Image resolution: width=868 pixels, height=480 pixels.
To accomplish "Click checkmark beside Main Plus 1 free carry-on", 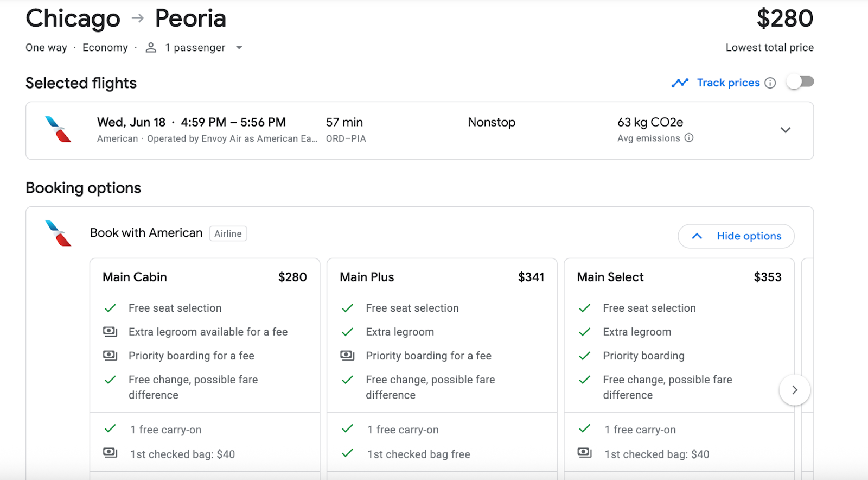I will coord(347,428).
